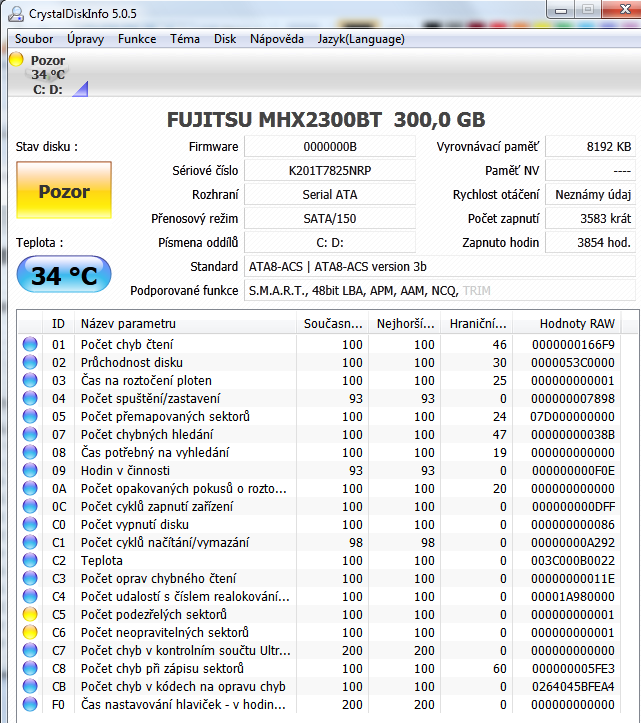Click the Rozhraní field Serial ATA

click(330, 195)
